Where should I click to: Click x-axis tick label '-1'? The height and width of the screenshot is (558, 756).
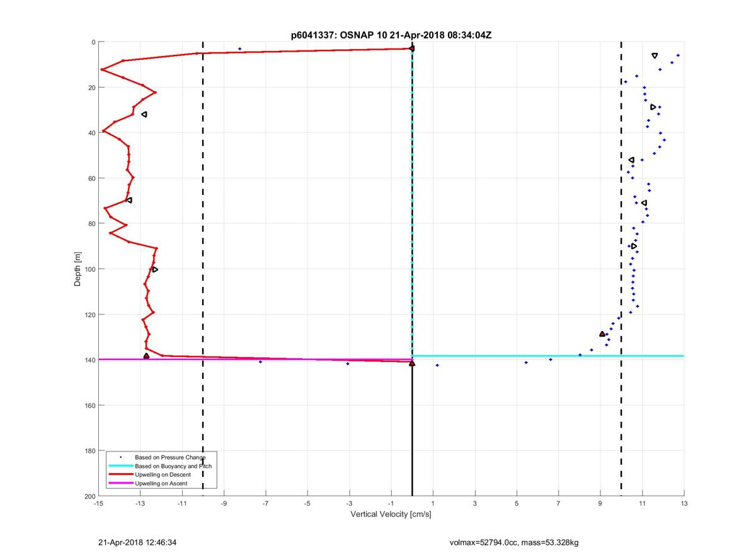click(x=391, y=504)
